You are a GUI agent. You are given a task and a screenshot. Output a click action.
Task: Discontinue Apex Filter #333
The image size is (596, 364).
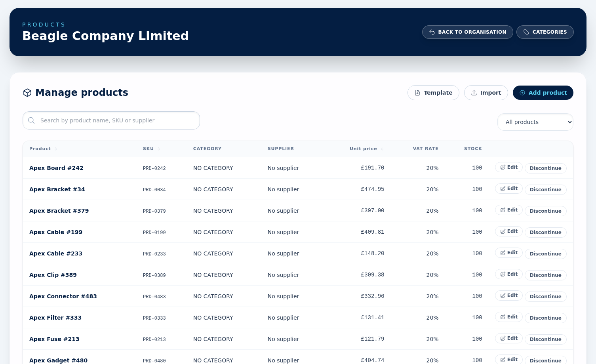546,318
